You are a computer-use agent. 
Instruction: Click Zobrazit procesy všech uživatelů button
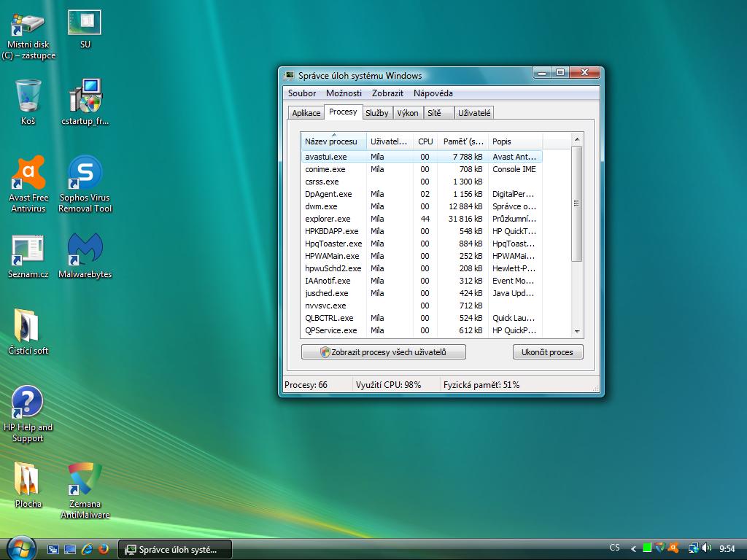(x=384, y=352)
